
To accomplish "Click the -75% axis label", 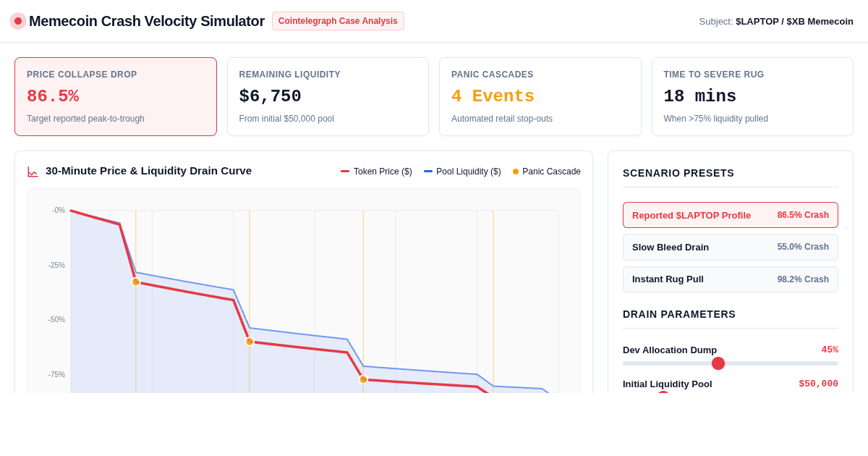I will click(56, 375).
